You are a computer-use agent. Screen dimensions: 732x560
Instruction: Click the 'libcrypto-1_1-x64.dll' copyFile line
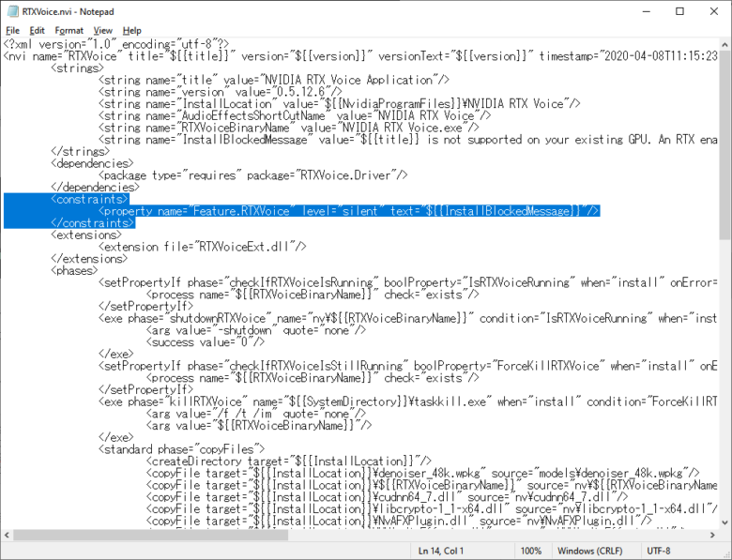point(432,509)
